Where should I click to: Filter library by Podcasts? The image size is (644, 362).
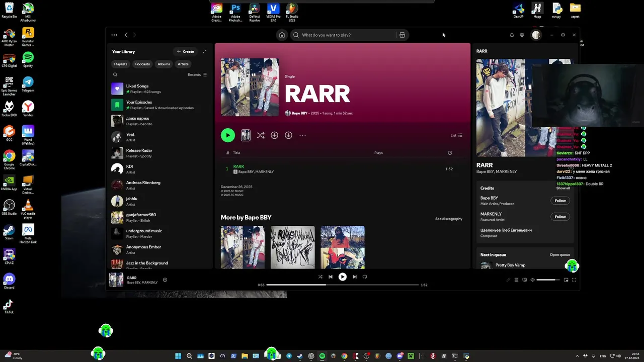click(142, 64)
